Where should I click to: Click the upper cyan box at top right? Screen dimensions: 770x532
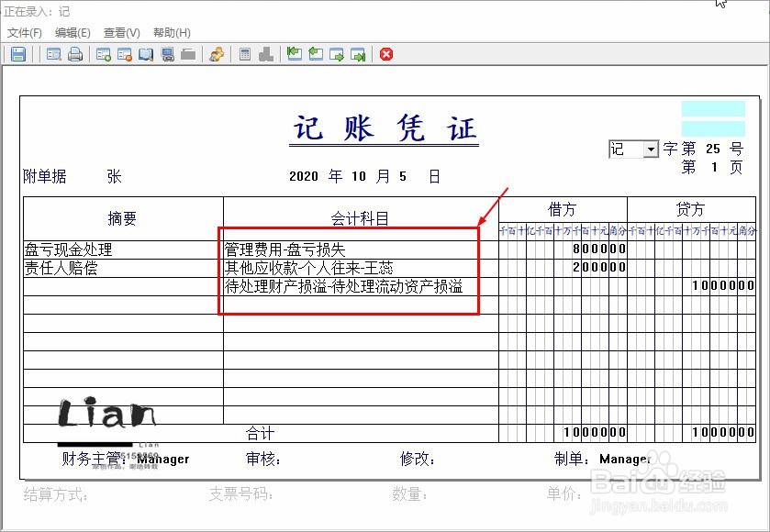(x=713, y=108)
